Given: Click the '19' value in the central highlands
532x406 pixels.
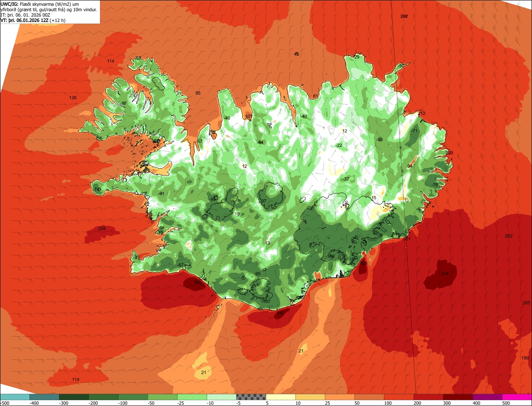Looking at the screenshot, I should point(237,214).
